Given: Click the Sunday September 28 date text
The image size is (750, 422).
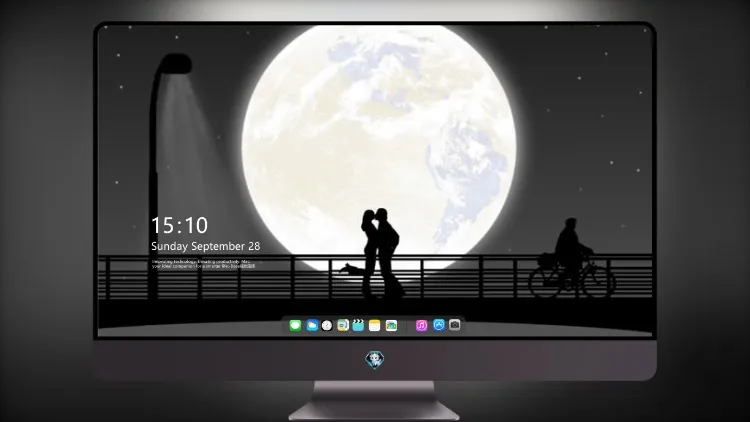Looking at the screenshot, I should pos(206,246).
